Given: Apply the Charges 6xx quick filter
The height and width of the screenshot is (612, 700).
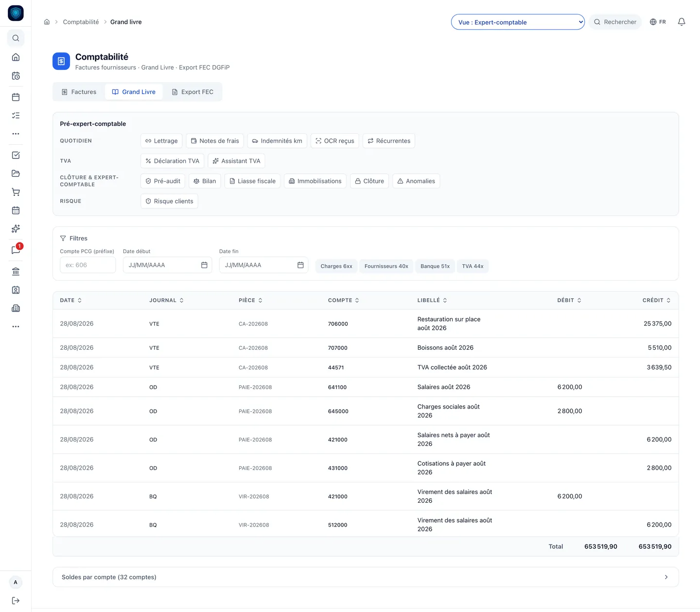Looking at the screenshot, I should click(x=336, y=266).
